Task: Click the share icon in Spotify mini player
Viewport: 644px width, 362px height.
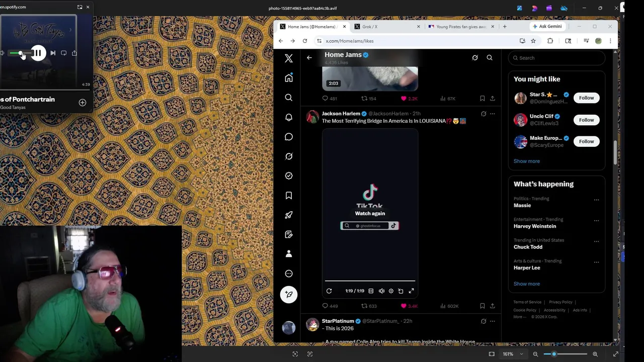Action: point(74,53)
